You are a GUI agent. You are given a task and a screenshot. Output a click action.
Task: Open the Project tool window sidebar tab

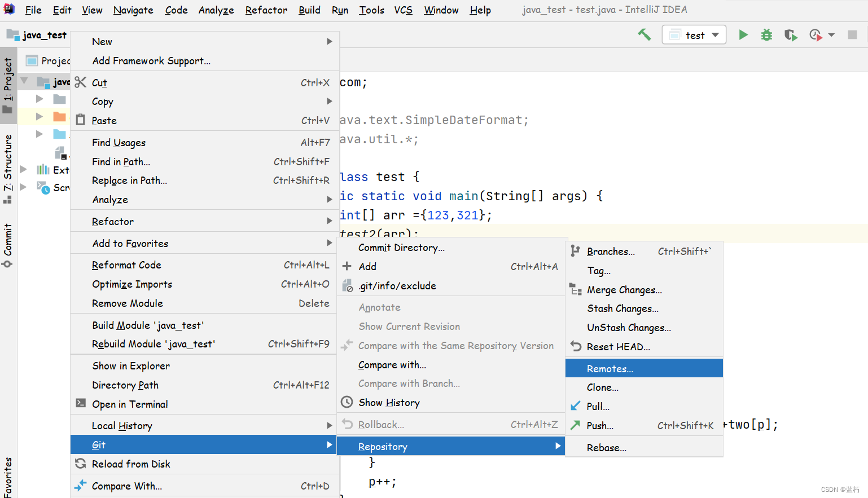8,85
